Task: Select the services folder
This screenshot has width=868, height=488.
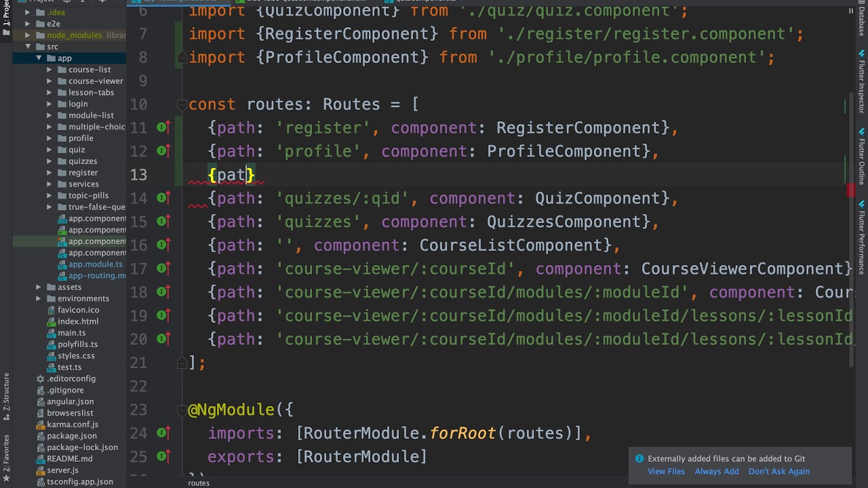Action: [x=83, y=184]
